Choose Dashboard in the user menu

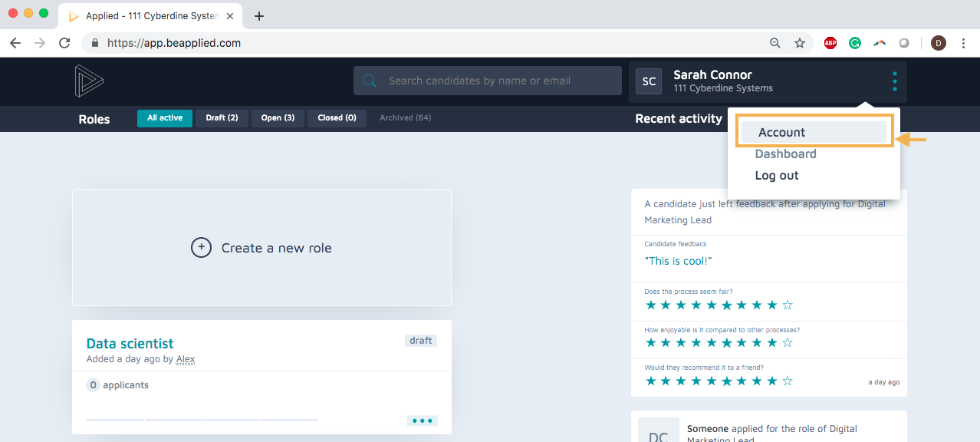[x=785, y=153]
